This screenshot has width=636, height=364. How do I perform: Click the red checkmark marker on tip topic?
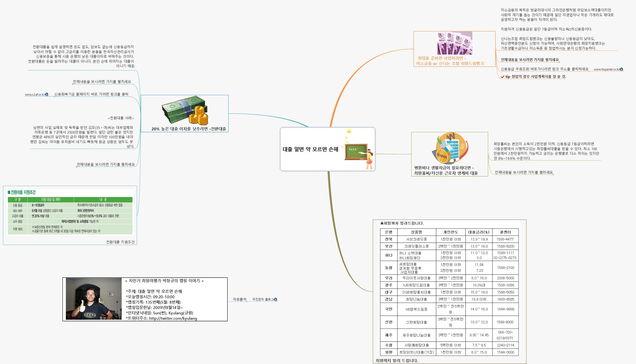tap(503, 77)
